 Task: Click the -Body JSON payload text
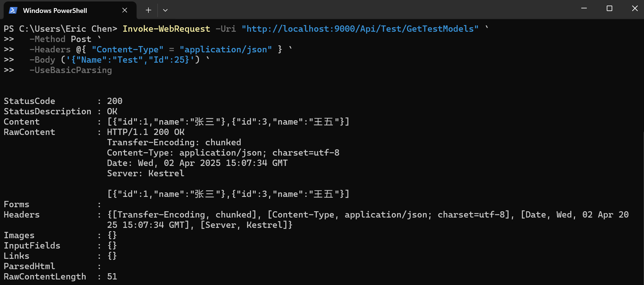(x=130, y=60)
